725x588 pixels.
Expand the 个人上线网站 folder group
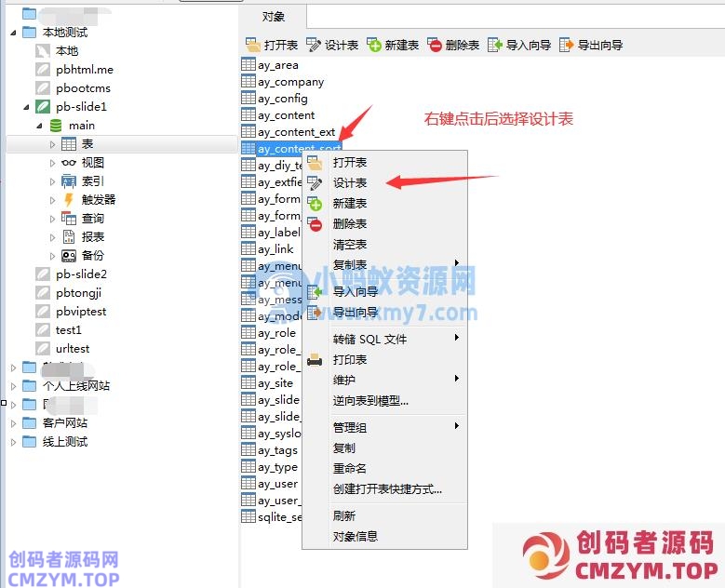pyautogui.click(x=13, y=386)
